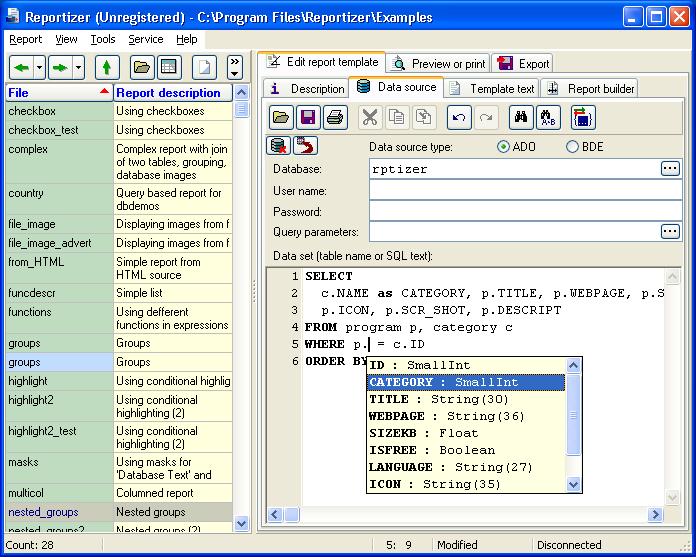Click the redo arrow icon

(486, 118)
